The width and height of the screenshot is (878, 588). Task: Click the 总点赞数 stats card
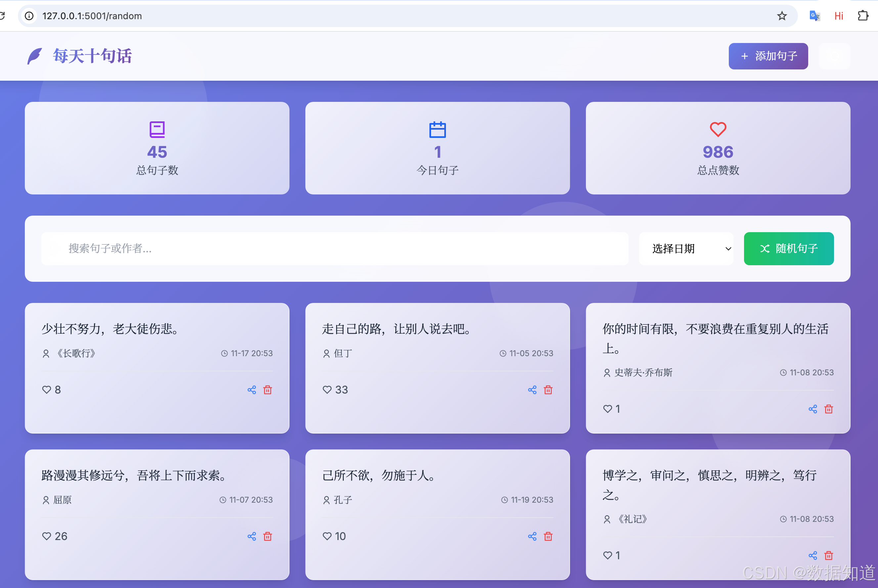point(718,148)
